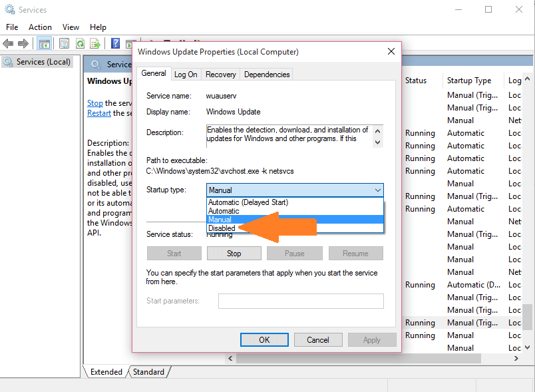Choose Automatic from the startup type list
The height and width of the screenshot is (392, 535).
pos(295,211)
